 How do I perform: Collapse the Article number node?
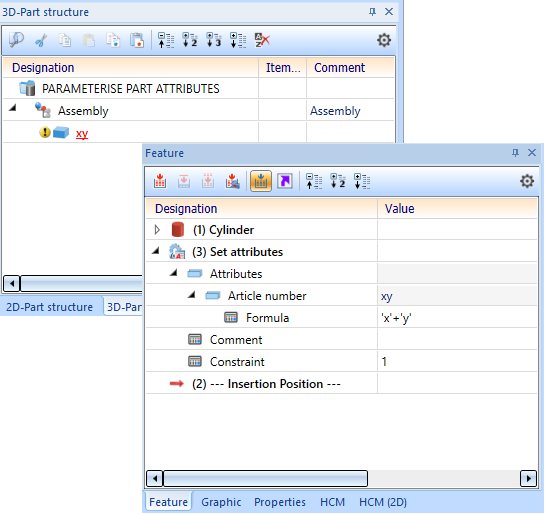192,295
